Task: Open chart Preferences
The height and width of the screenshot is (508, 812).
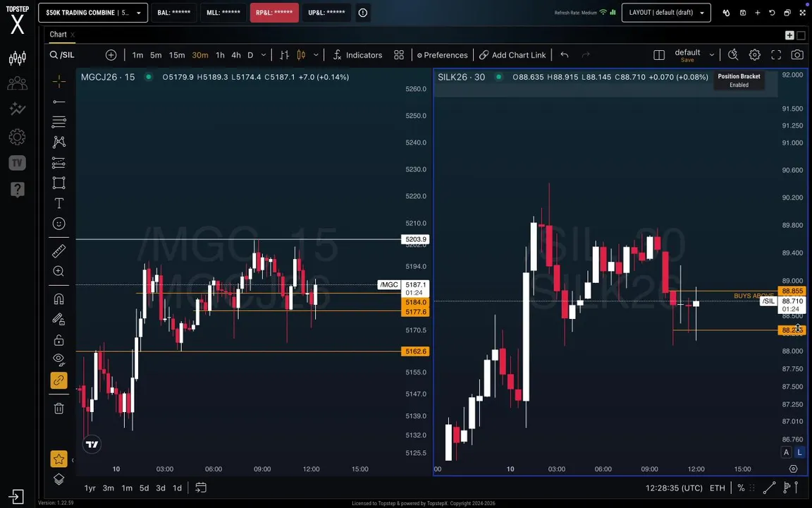Action: [442, 55]
